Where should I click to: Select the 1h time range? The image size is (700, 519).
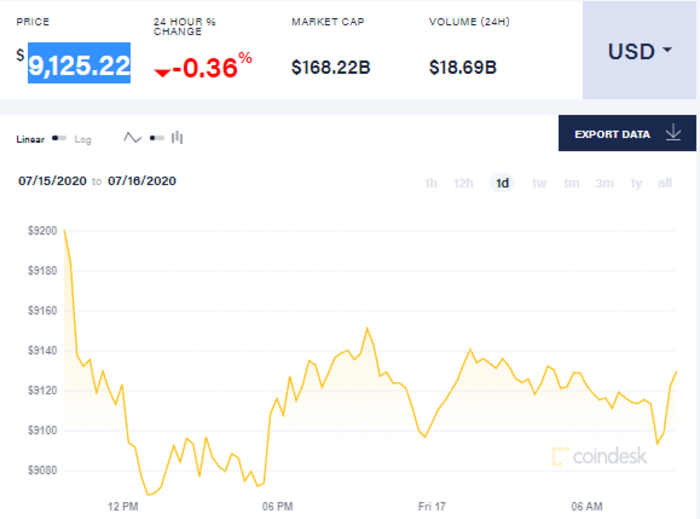[431, 183]
